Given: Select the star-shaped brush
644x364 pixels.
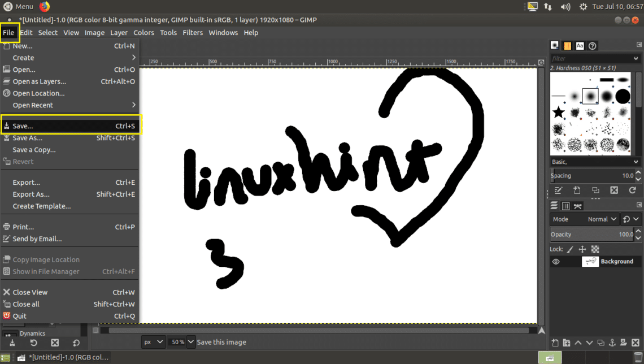Looking at the screenshot, I should (558, 112).
